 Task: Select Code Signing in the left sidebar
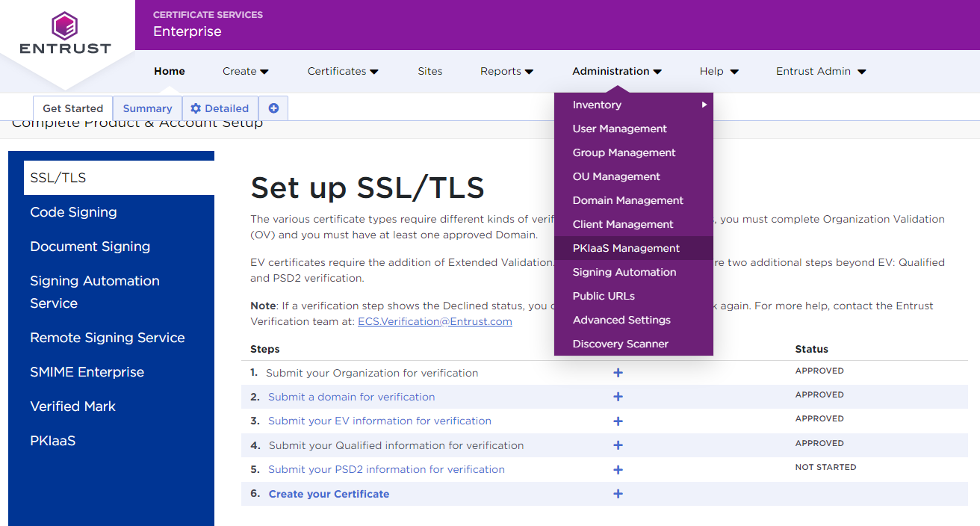(x=73, y=212)
